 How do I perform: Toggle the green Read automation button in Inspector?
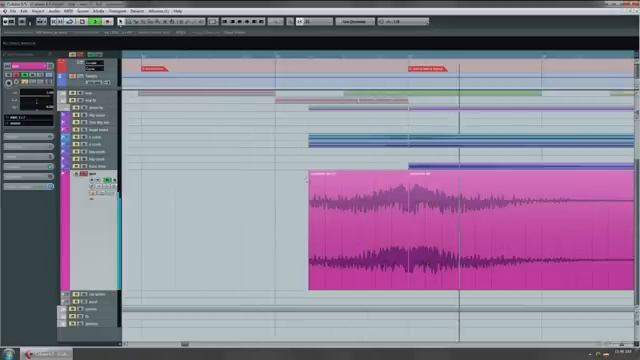(25, 75)
